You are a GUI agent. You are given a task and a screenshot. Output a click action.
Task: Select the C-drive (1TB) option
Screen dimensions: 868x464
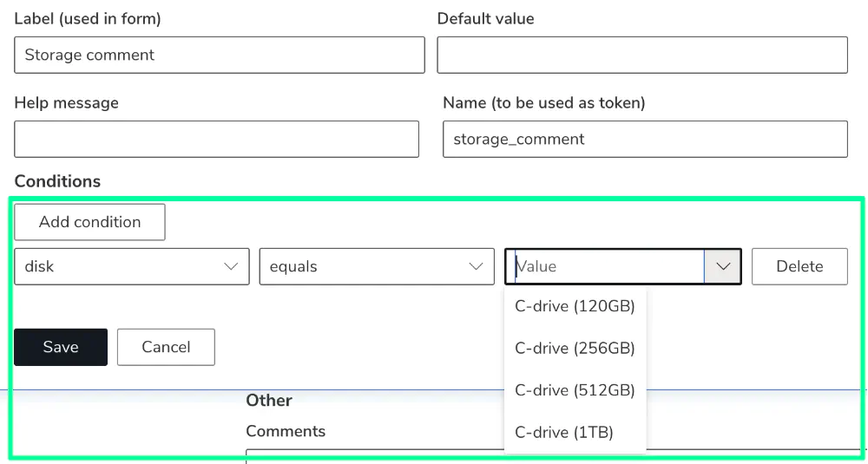(x=575, y=433)
